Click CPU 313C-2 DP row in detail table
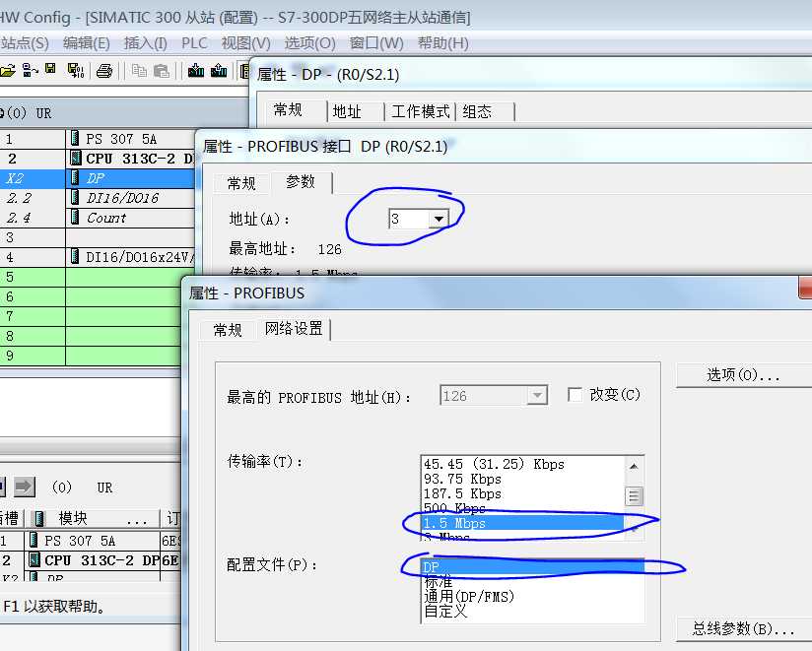The image size is (812, 651). (x=90, y=560)
